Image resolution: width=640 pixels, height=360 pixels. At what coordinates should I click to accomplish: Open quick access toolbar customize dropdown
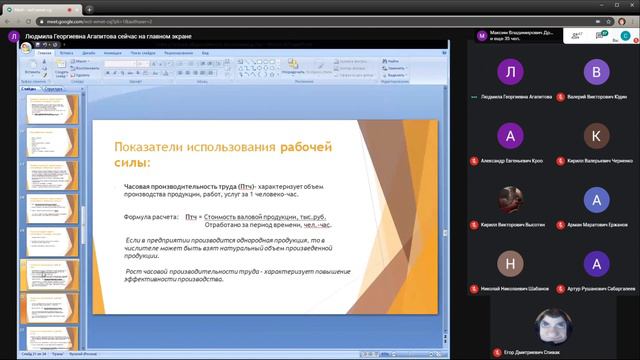64,44
